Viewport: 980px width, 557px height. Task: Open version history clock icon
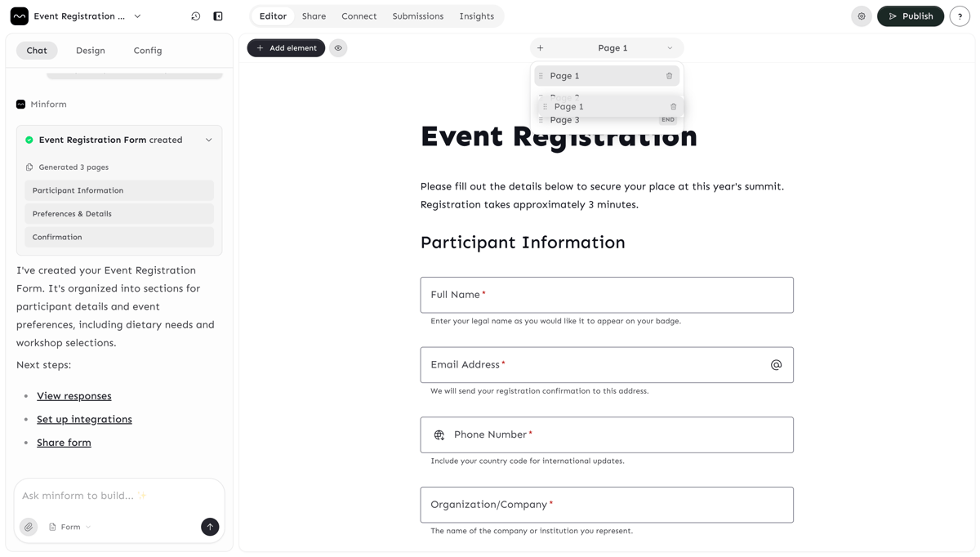click(196, 16)
